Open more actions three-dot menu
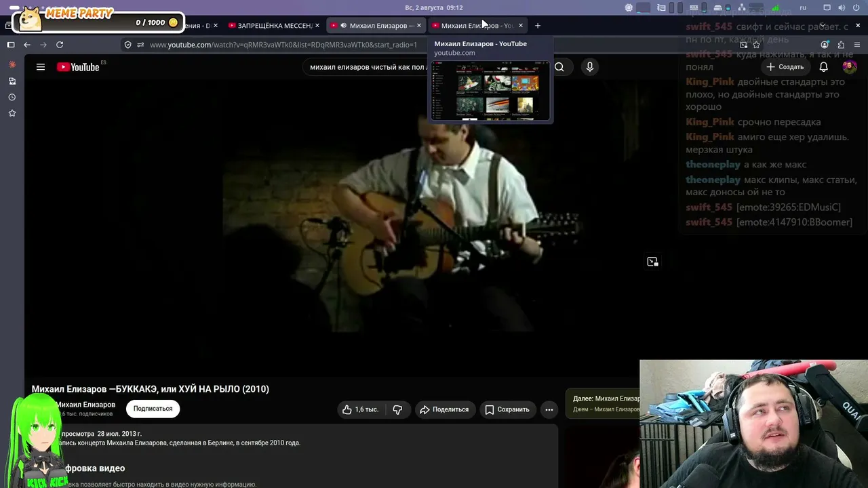 (549, 409)
